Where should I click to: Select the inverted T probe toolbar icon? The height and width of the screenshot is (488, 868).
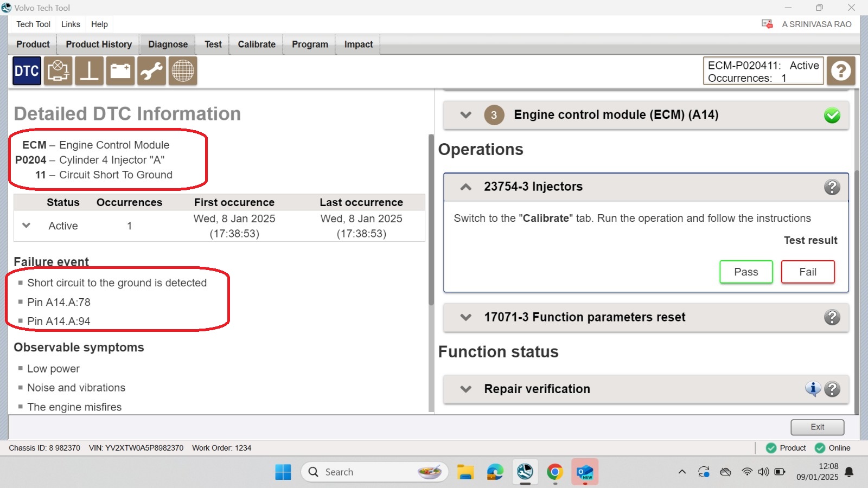89,71
